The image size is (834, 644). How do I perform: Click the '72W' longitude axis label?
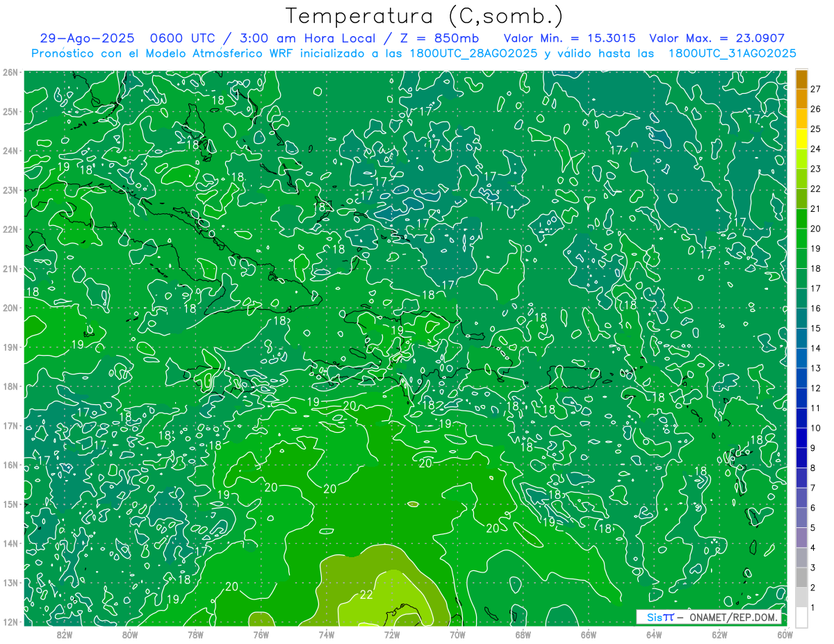coord(392,634)
